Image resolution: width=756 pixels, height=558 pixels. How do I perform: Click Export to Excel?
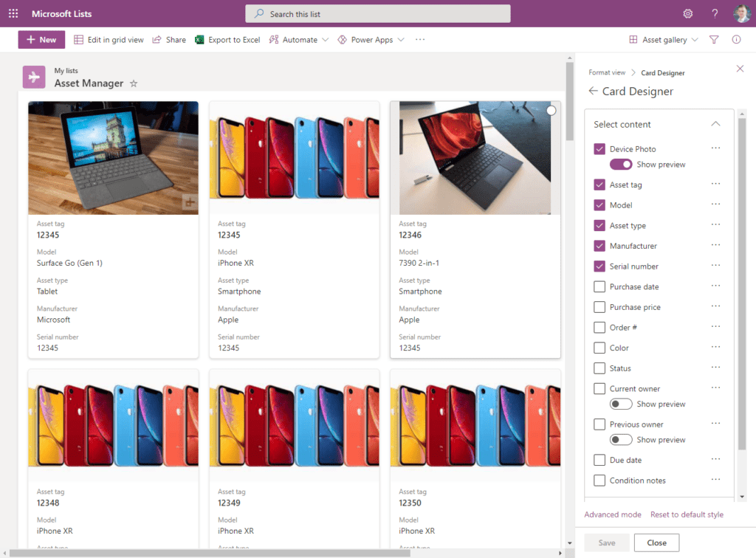227,40
